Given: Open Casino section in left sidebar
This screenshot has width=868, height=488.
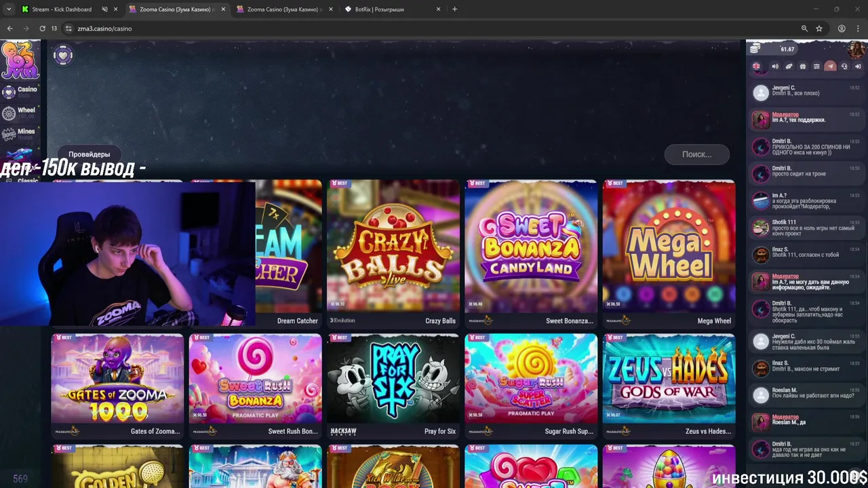Looking at the screenshot, I should [x=20, y=91].
